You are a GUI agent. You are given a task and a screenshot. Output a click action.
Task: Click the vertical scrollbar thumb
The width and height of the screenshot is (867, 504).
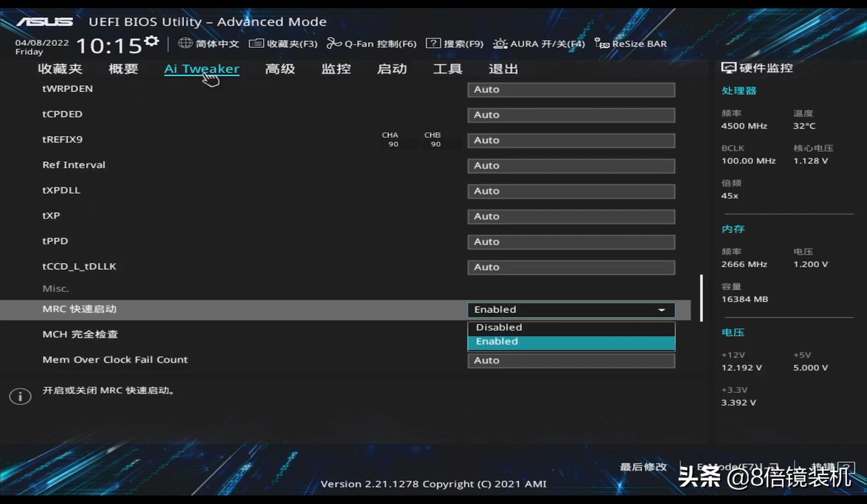tap(701, 298)
